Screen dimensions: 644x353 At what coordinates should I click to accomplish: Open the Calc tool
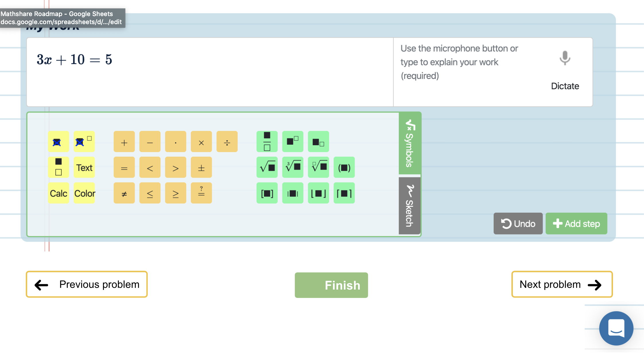[58, 193]
